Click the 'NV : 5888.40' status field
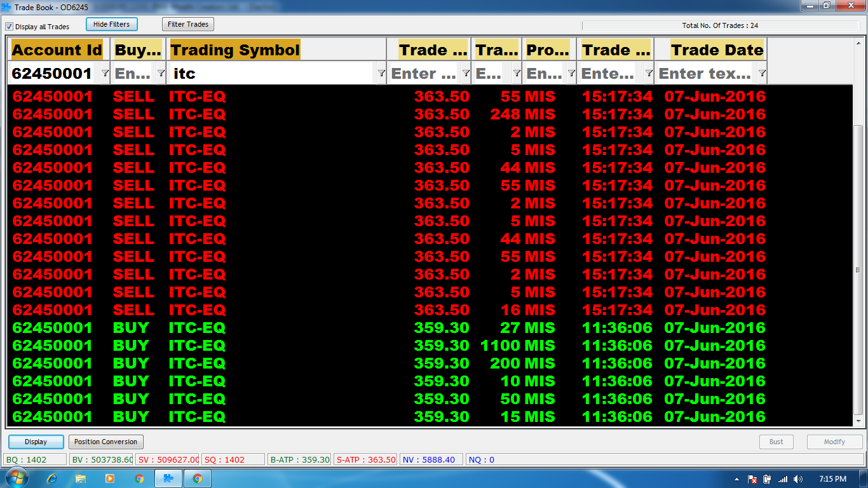 point(431,459)
